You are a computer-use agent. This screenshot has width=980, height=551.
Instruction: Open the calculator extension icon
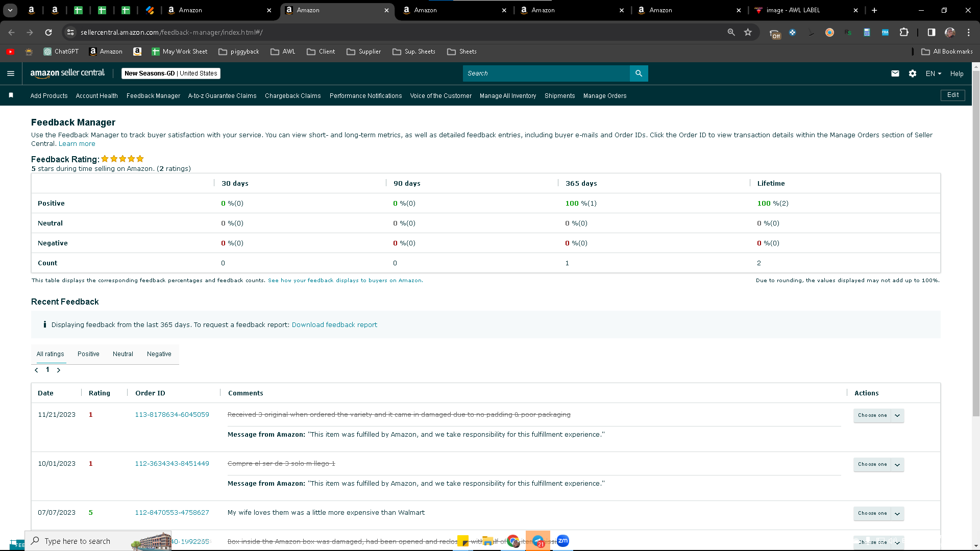click(x=867, y=32)
